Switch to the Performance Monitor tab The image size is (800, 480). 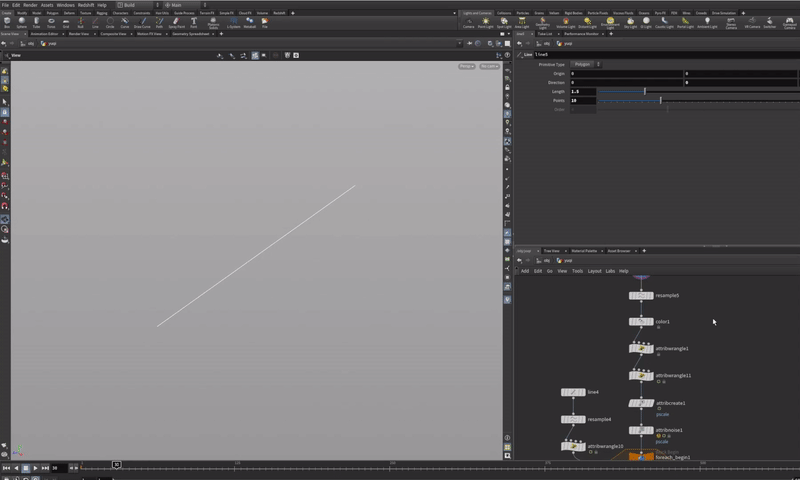[581, 34]
